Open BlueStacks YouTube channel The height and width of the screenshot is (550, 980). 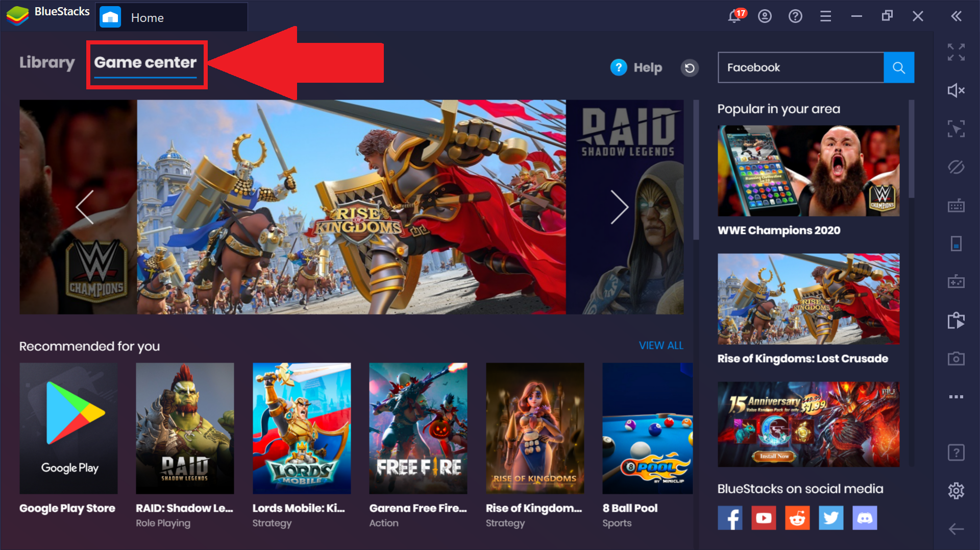pos(764,518)
